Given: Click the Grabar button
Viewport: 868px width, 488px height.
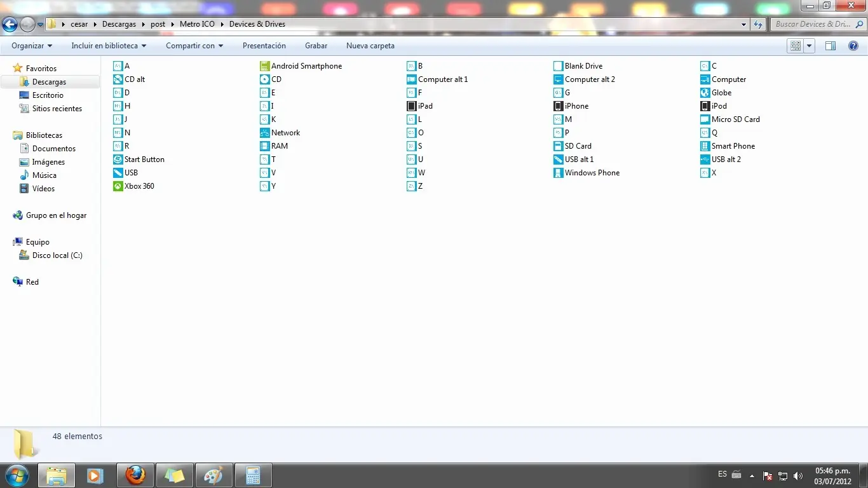Looking at the screenshot, I should click(316, 46).
